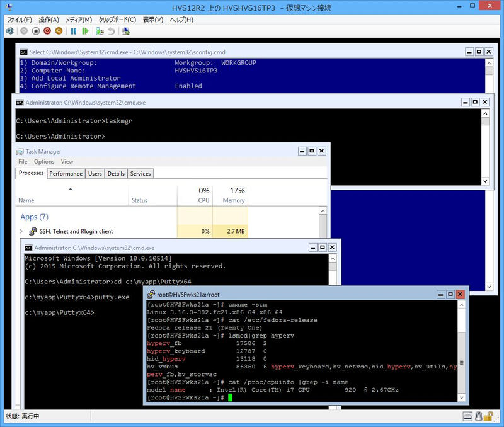Open the ファイル(F) menu
This screenshot has height=427, width=504.
tap(20, 20)
